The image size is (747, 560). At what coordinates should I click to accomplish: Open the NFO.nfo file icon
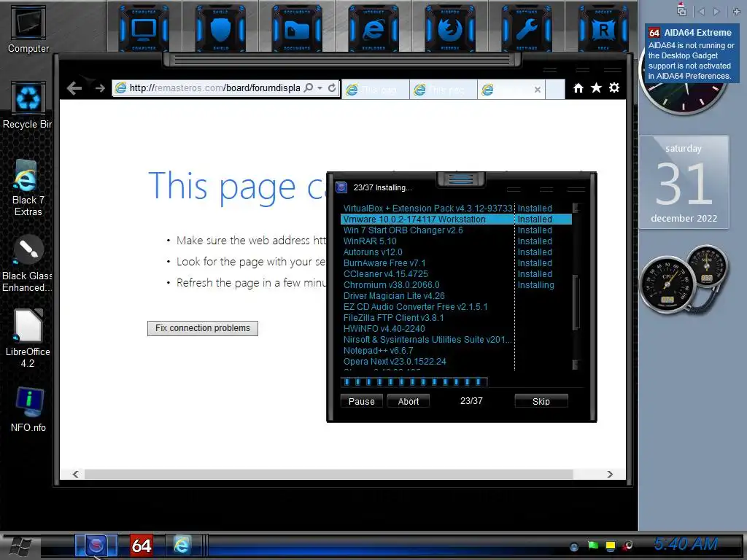[28, 409]
